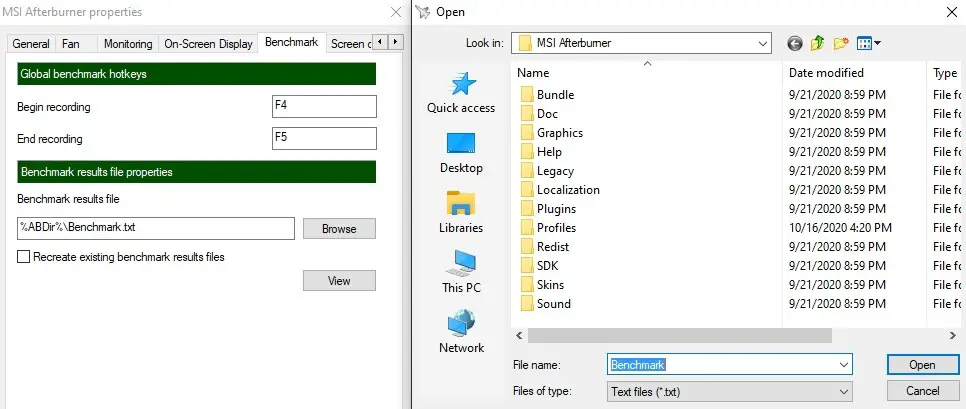Select the Plugins folder icon

527,209
